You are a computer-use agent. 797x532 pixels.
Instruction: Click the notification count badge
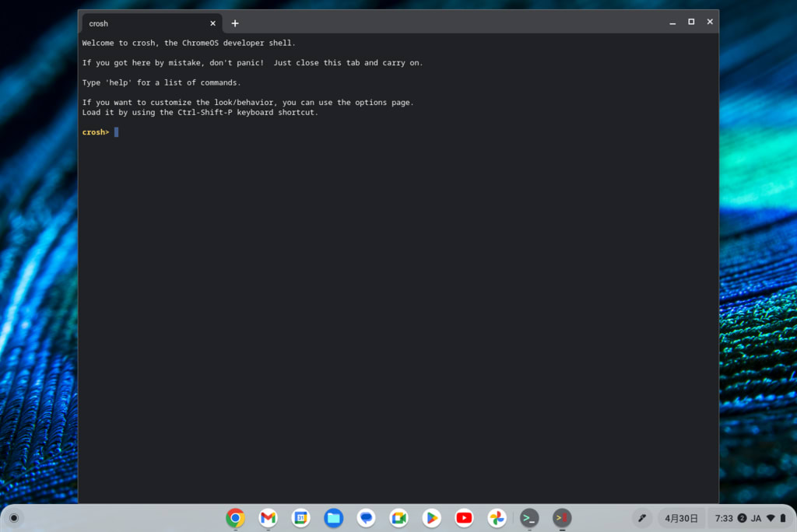(742, 518)
